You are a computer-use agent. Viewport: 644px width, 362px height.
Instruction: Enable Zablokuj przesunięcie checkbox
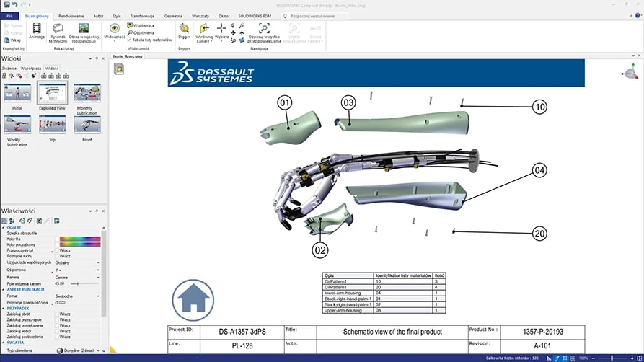(x=57, y=319)
